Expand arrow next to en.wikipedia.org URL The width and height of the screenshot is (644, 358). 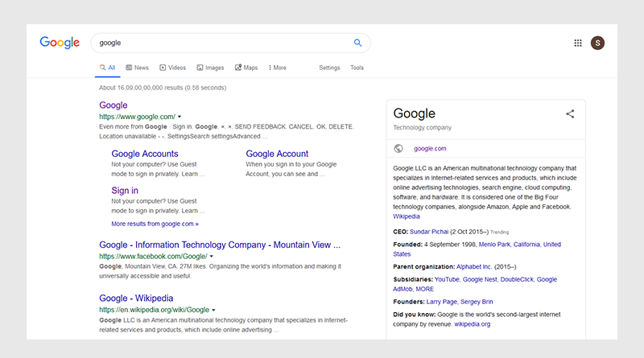213,310
